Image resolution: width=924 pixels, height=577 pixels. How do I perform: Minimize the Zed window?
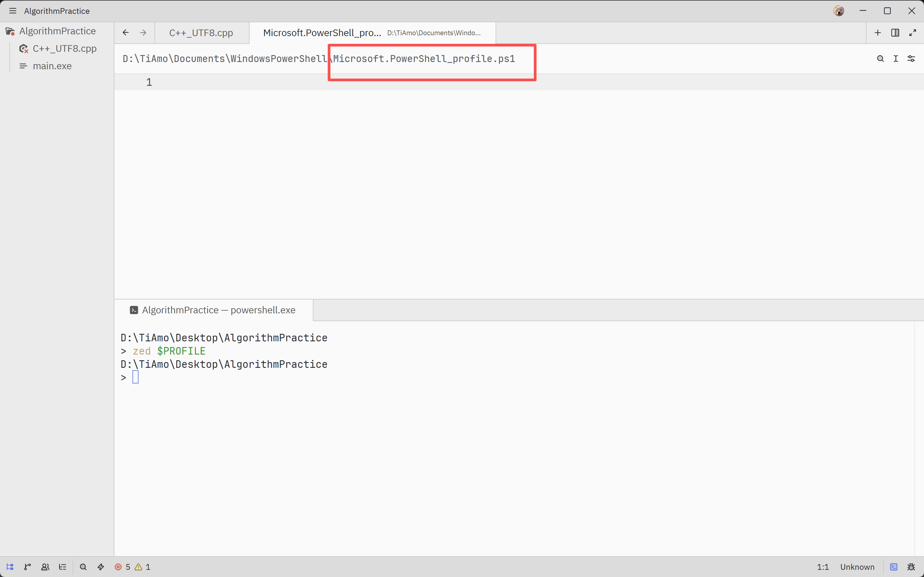pyautogui.click(x=863, y=11)
